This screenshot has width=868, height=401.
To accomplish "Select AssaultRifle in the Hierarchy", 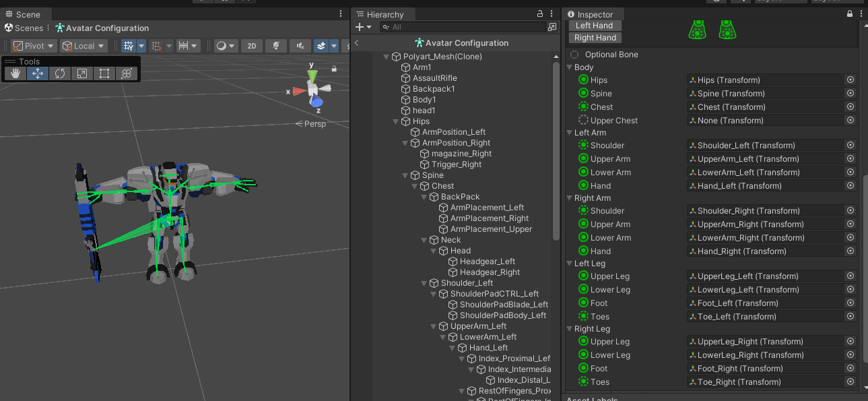I will point(434,78).
